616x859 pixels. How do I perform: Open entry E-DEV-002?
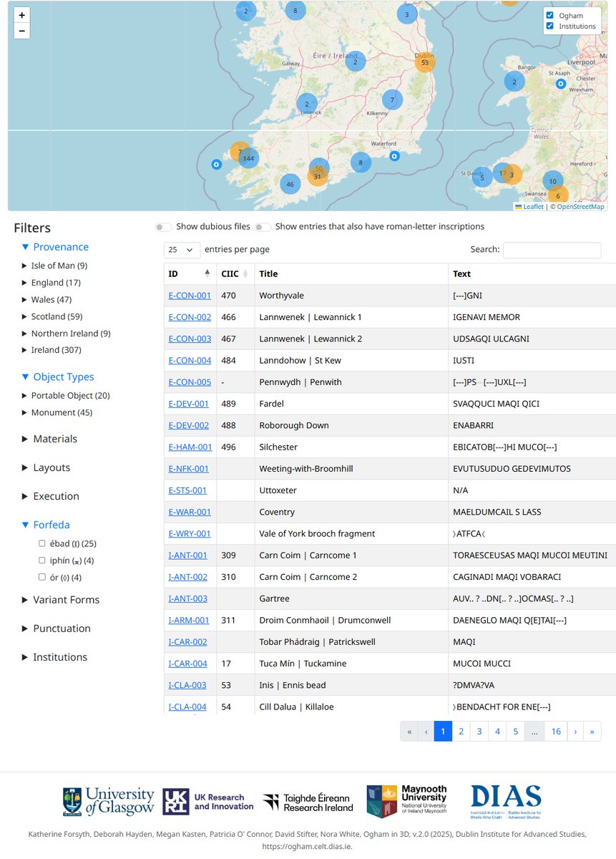click(189, 425)
